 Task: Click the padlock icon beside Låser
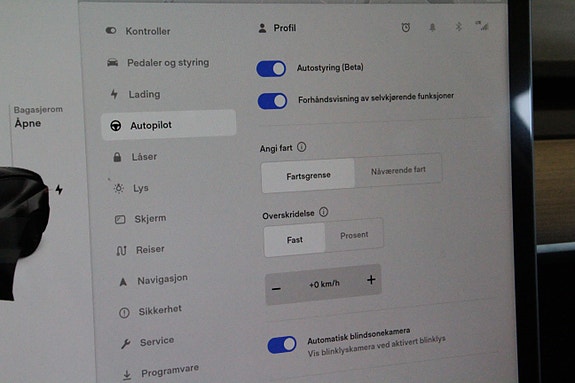(x=117, y=157)
